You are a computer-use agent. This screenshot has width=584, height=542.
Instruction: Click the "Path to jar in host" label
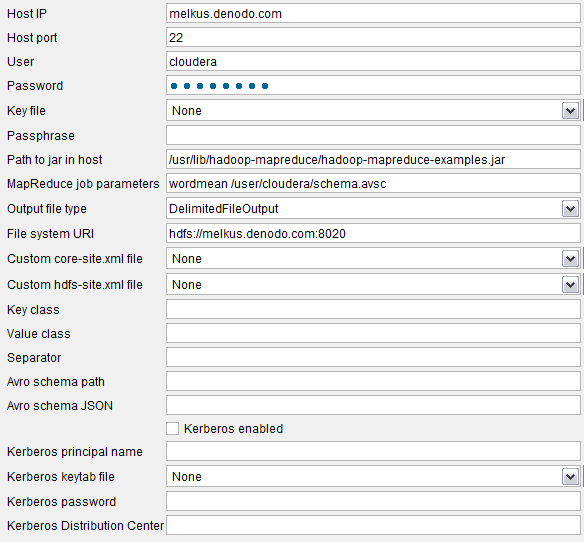pyautogui.click(x=54, y=160)
